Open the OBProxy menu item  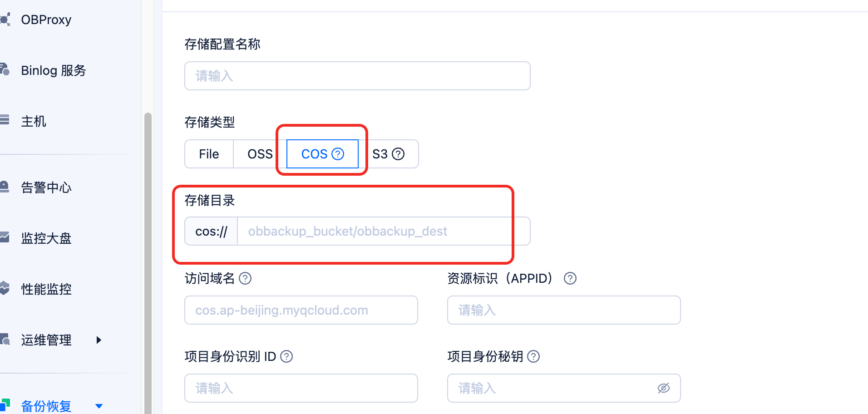[x=46, y=20]
